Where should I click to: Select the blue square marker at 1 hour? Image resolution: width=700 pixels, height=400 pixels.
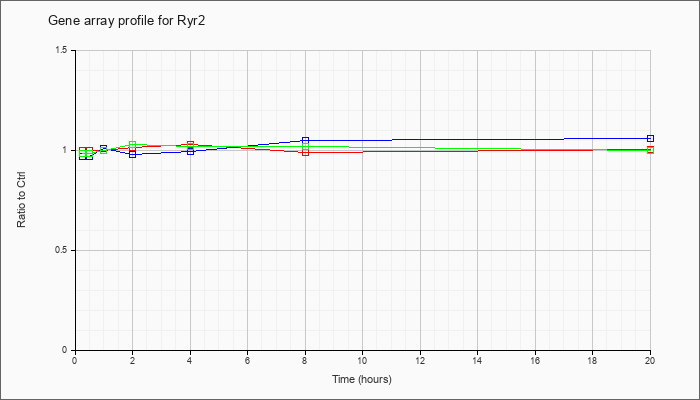104,148
